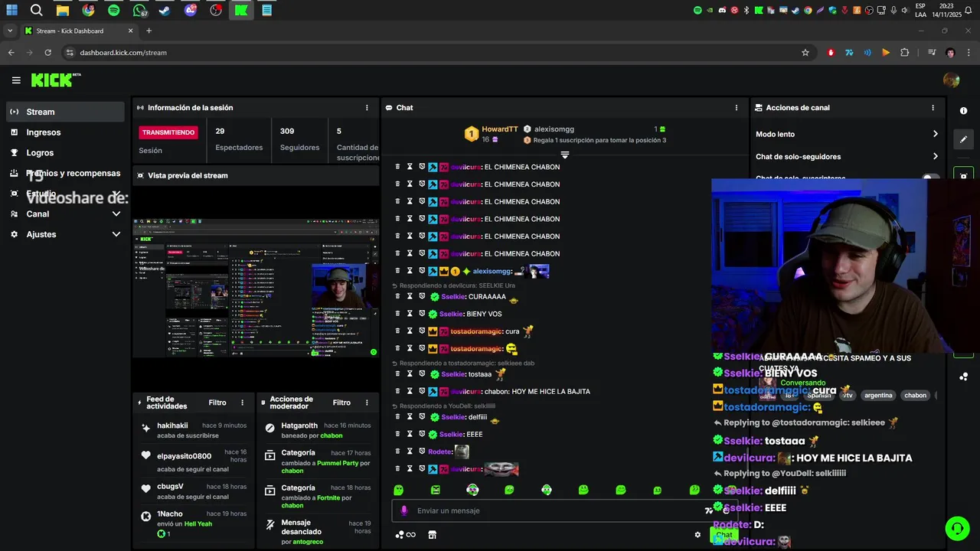This screenshot has height=551, width=980.
Task: Open chat settings gear icon
Action: point(697,535)
